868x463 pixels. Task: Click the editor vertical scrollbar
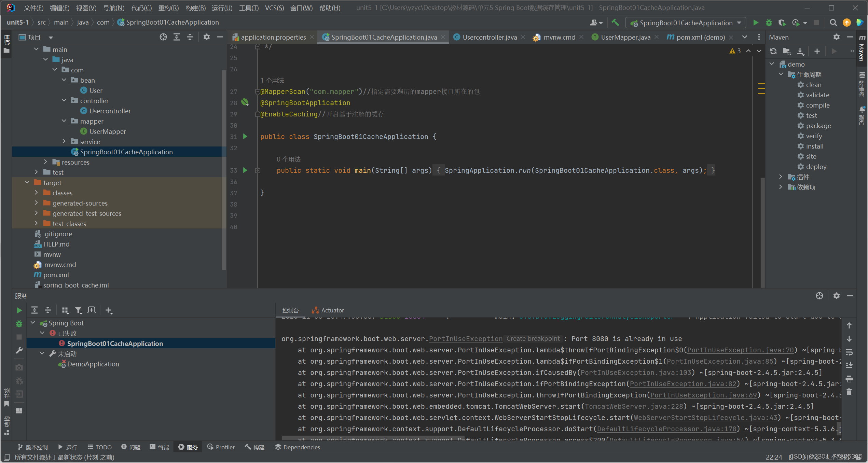(762, 232)
